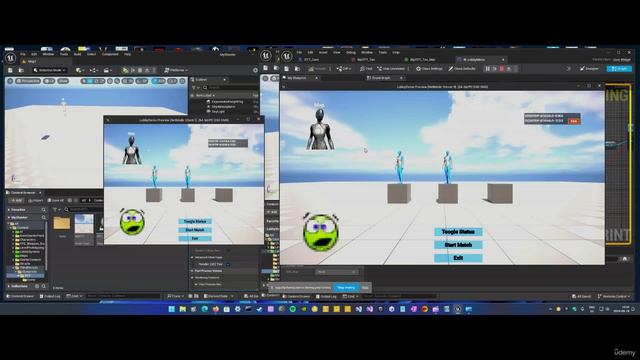This screenshot has width=640, height=360.
Task: Pick the select-objects tool in the level viewport
Action: tap(84, 81)
